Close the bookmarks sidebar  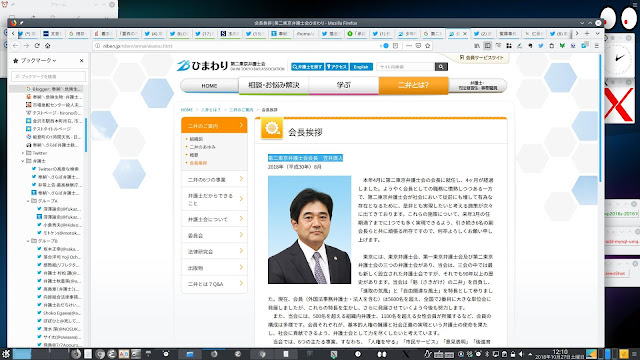[81, 60]
